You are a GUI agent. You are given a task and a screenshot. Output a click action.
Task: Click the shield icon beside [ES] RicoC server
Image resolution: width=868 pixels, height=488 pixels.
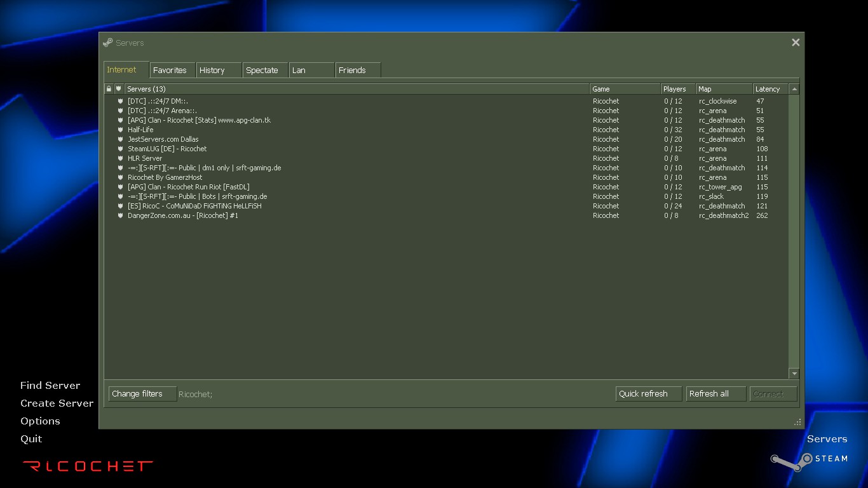click(x=119, y=206)
